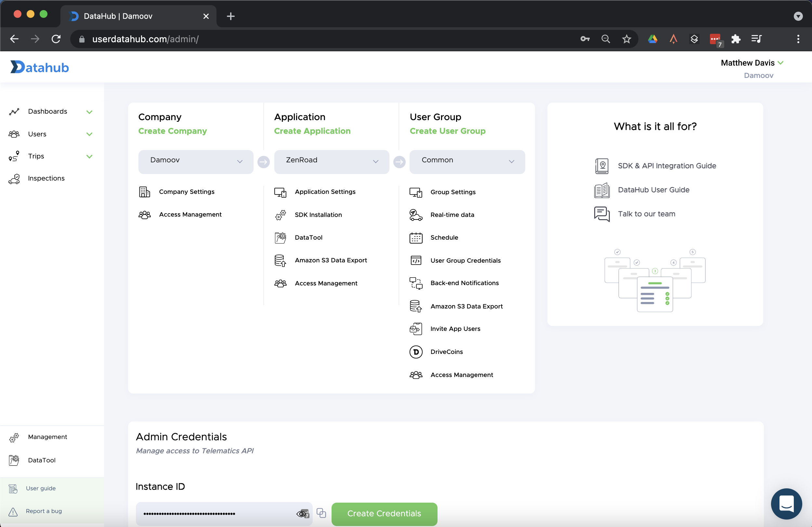The height and width of the screenshot is (527, 812).
Task: Open the Matthew Davis account menu
Action: pyautogui.click(x=752, y=63)
